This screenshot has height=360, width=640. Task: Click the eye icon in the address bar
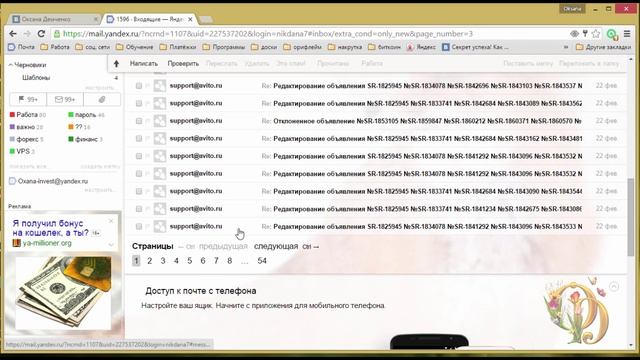[574, 34]
